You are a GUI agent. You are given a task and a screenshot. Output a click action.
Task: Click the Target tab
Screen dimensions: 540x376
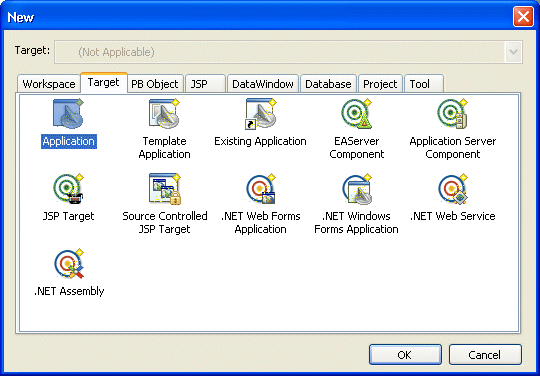(x=104, y=82)
